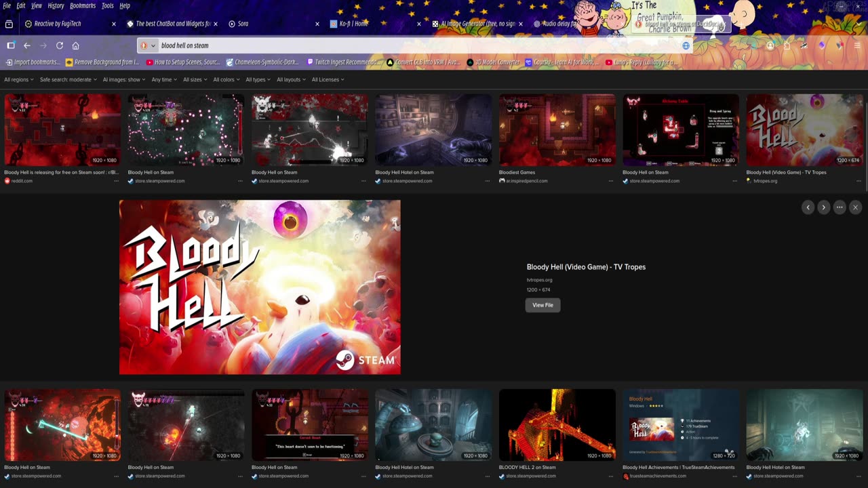The height and width of the screenshot is (488, 868).
Task: Open options dots for TrueSteamAchievements result
Action: coord(734,476)
